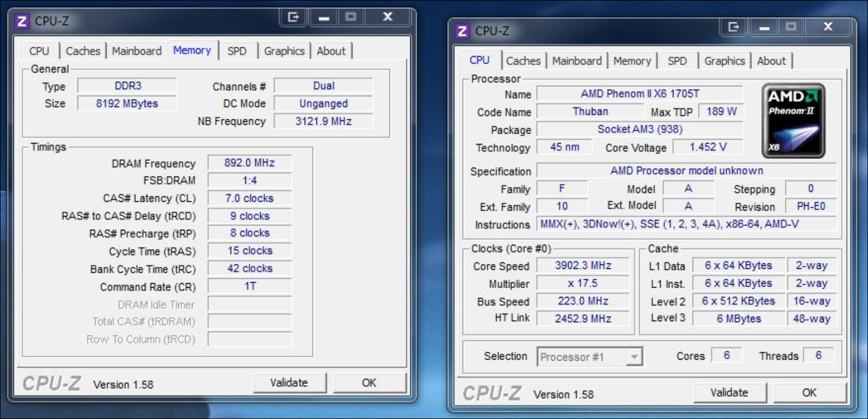The height and width of the screenshot is (419, 868).
Task: Open the tools icon in the Memory window title bar
Action: (294, 17)
